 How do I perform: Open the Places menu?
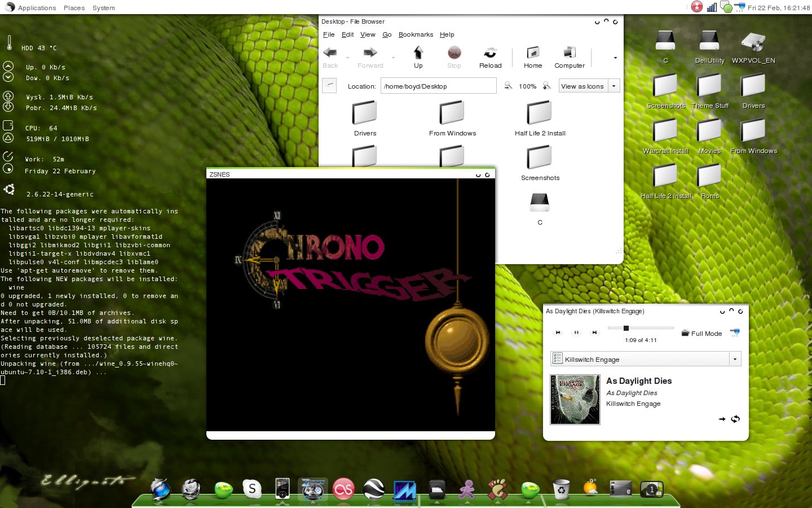point(74,8)
